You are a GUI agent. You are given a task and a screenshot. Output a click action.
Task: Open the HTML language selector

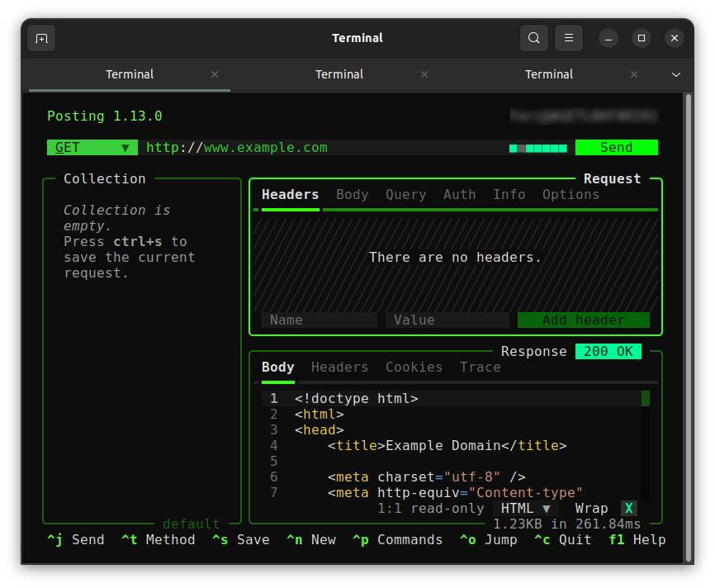[x=525, y=509]
